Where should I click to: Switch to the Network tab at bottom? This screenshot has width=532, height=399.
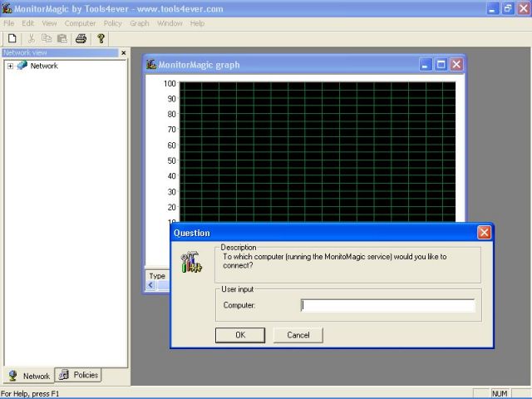[29, 376]
